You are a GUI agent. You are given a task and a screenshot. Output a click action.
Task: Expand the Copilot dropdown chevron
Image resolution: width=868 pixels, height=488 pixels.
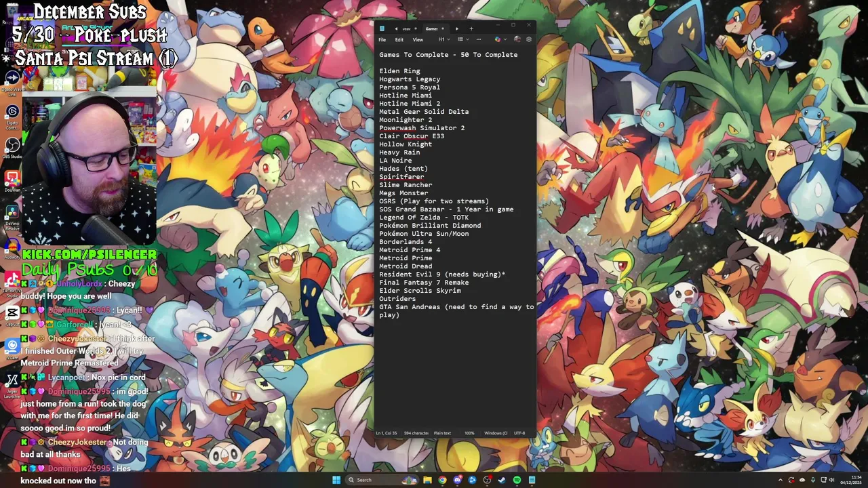tap(505, 39)
